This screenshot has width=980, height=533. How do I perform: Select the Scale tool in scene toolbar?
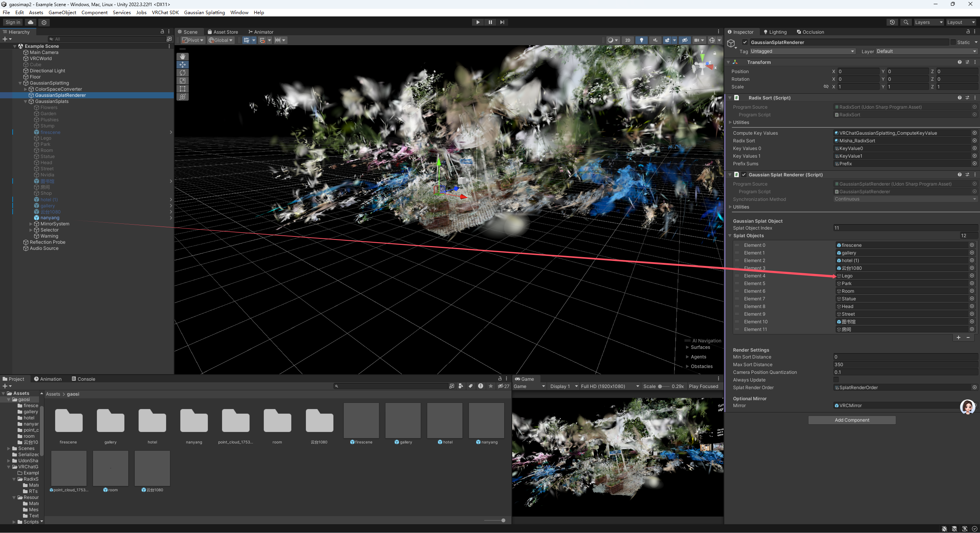(183, 81)
